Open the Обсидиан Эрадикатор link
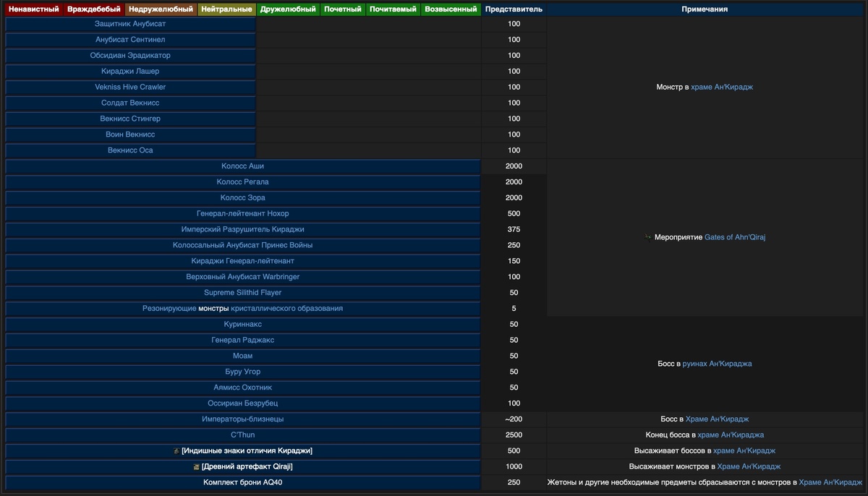The height and width of the screenshot is (496, 868). (130, 56)
